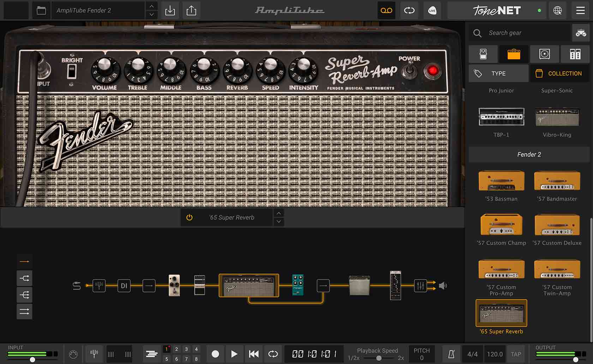The image size is (593, 364).
Task: Select recorder track 3
Action: 186,349
